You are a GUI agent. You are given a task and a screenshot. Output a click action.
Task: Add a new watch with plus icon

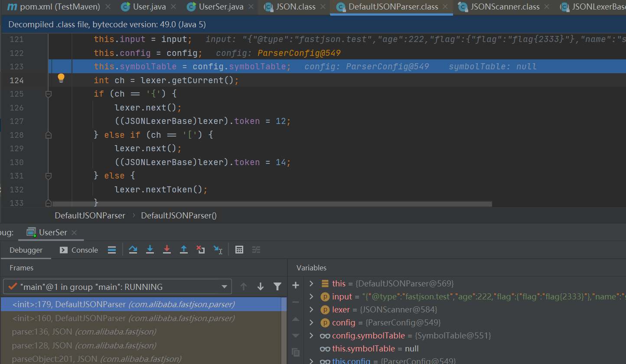296,285
